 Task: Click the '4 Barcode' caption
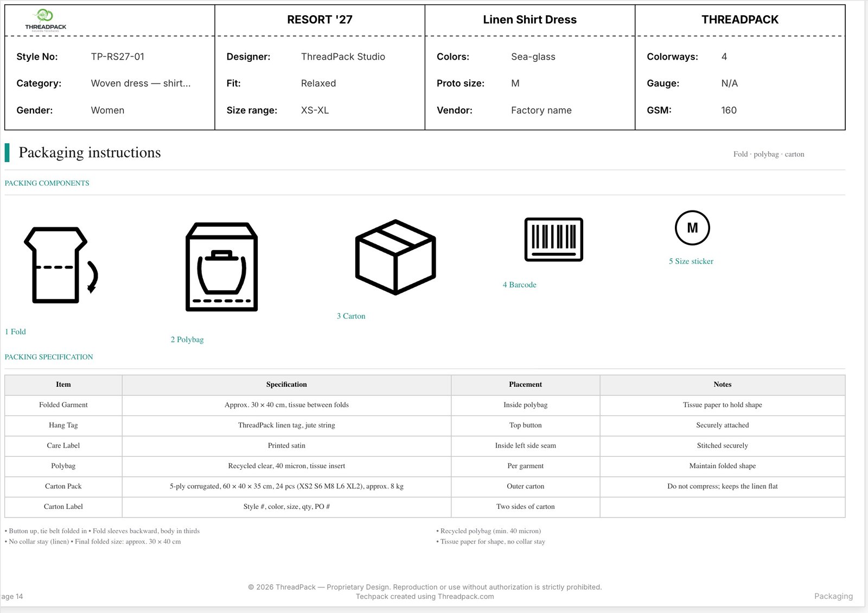(x=519, y=285)
